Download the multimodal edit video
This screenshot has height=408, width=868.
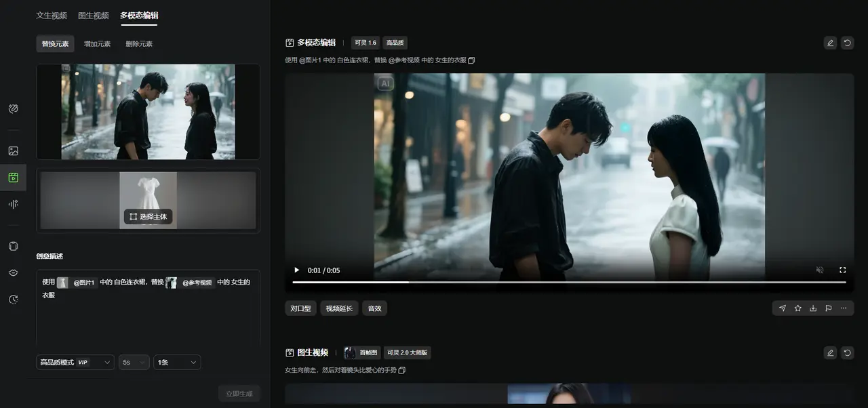[x=813, y=308]
